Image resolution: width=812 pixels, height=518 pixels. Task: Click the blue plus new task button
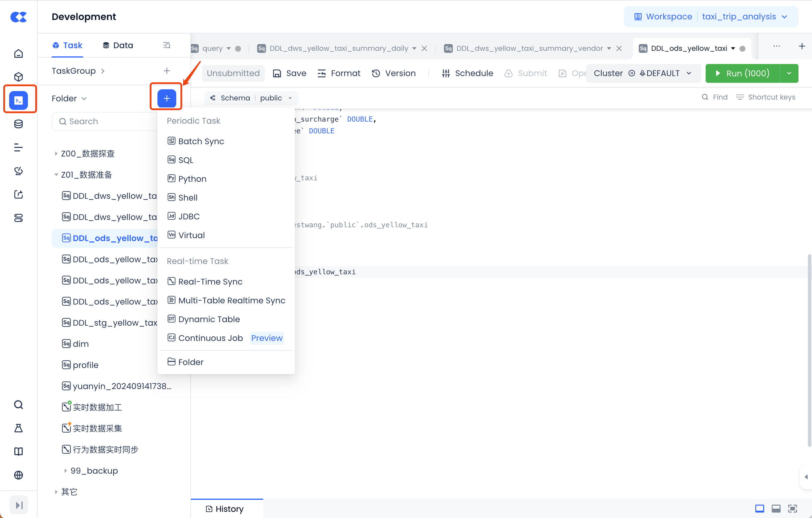coord(167,98)
